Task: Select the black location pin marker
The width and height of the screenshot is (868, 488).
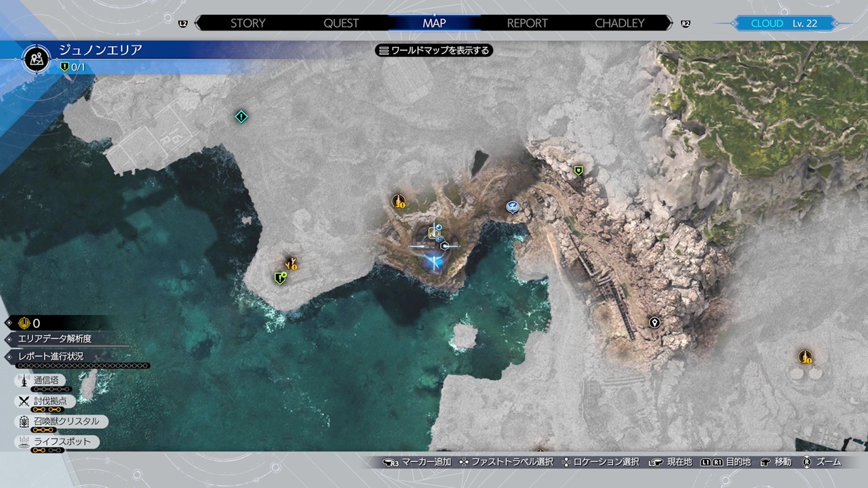Action: [x=654, y=323]
